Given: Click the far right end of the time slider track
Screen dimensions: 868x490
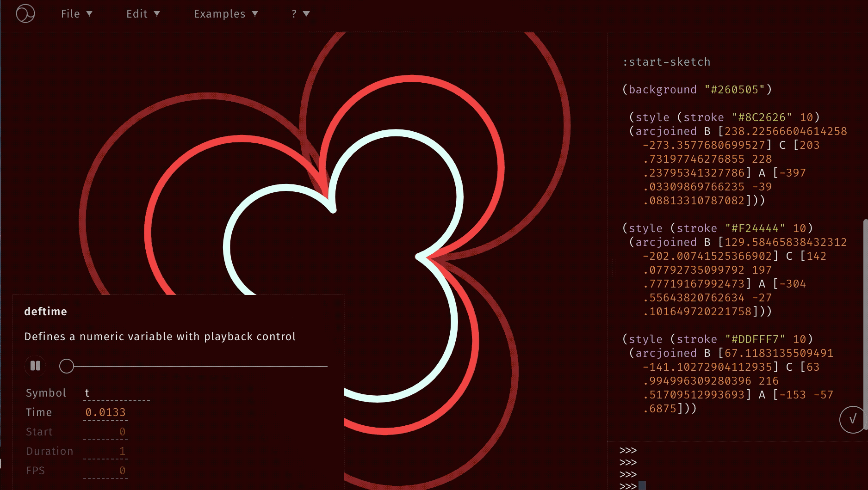Looking at the screenshot, I should pos(326,366).
